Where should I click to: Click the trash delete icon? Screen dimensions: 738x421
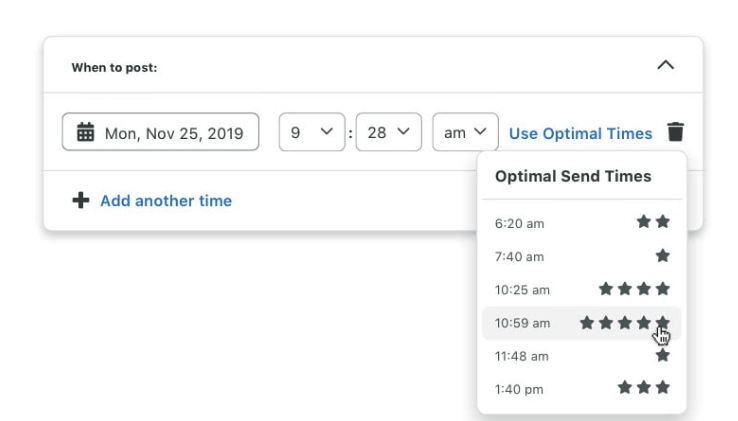(x=676, y=132)
